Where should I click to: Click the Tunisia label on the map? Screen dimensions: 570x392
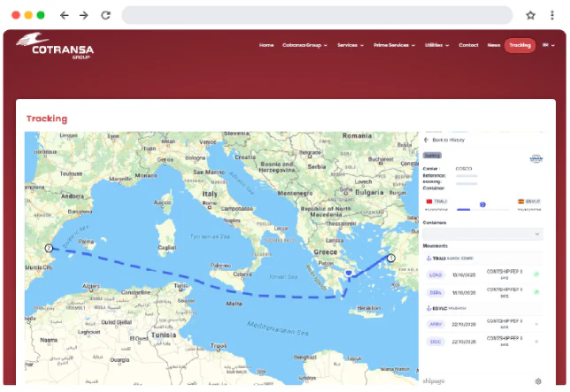click(x=164, y=335)
